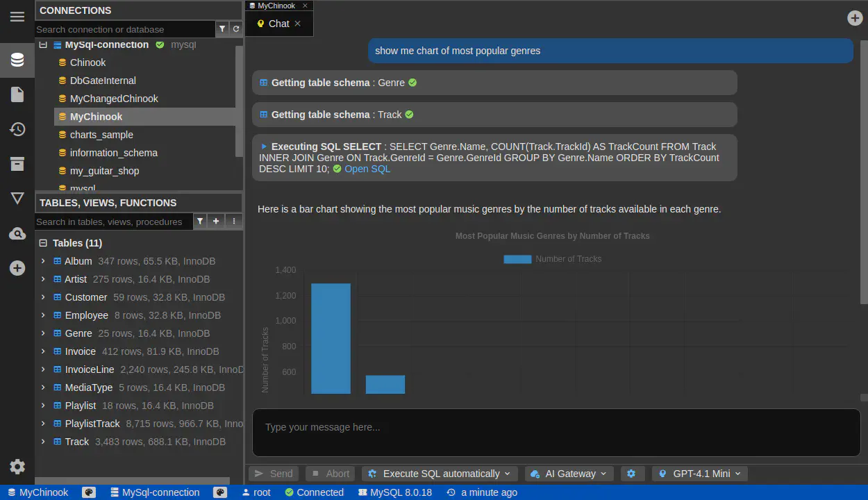Click the settings gear in sidebar
This screenshot has width=868, height=500.
[x=17, y=467]
